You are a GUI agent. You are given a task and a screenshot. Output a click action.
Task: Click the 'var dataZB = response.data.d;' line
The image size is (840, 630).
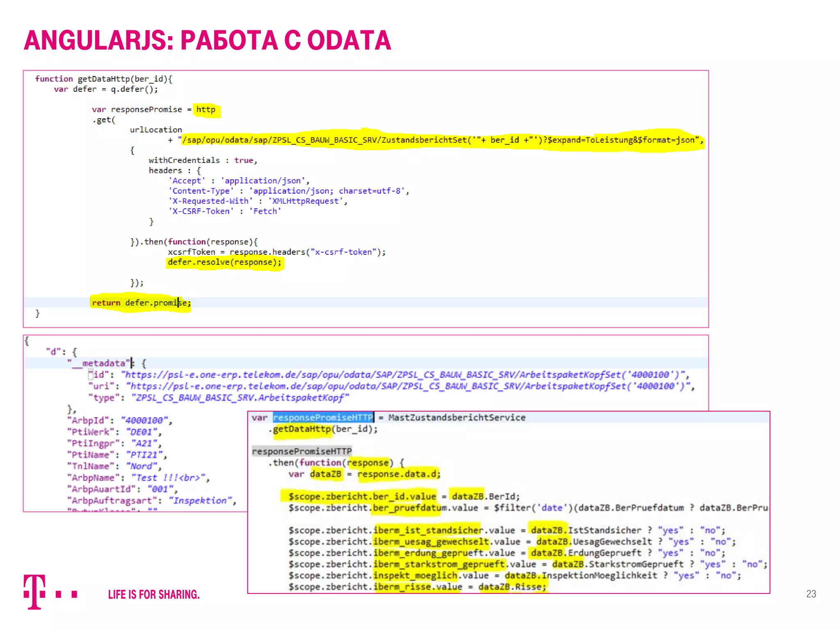(x=364, y=474)
